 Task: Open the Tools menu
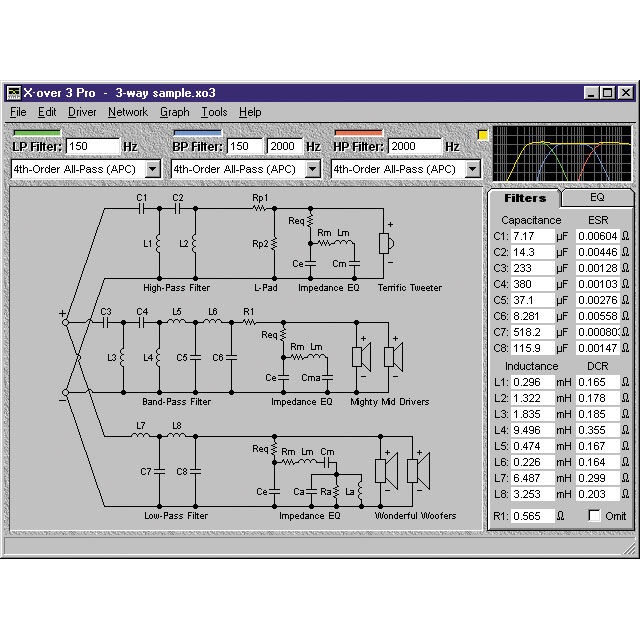pyautogui.click(x=214, y=112)
